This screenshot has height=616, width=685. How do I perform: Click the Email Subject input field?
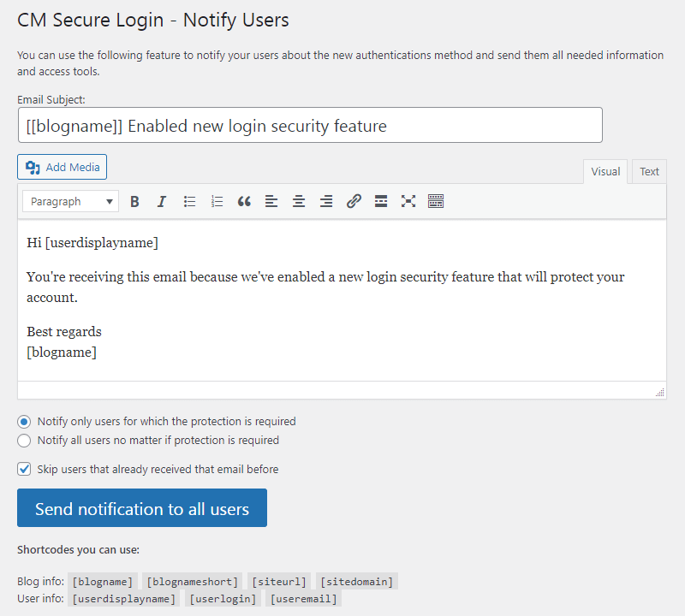[310, 126]
